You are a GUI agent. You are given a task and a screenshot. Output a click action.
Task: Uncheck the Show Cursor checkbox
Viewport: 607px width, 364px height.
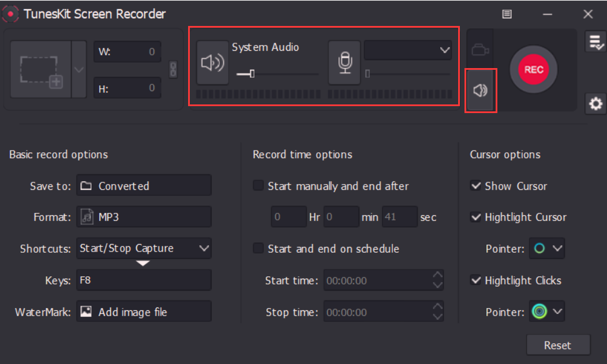pos(475,186)
